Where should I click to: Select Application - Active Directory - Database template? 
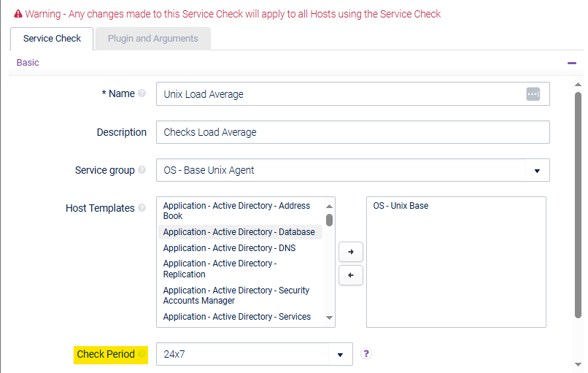click(x=239, y=232)
